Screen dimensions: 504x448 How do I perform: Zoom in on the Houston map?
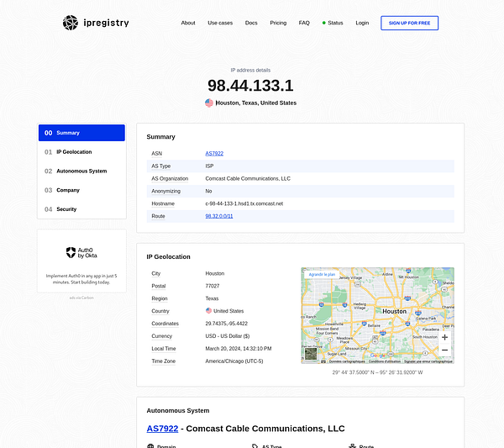click(x=445, y=337)
